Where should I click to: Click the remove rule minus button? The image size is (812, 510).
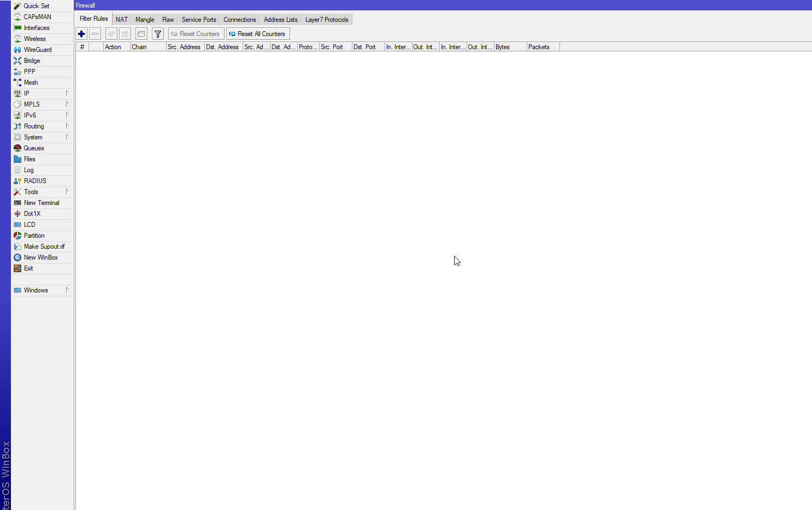coord(95,34)
